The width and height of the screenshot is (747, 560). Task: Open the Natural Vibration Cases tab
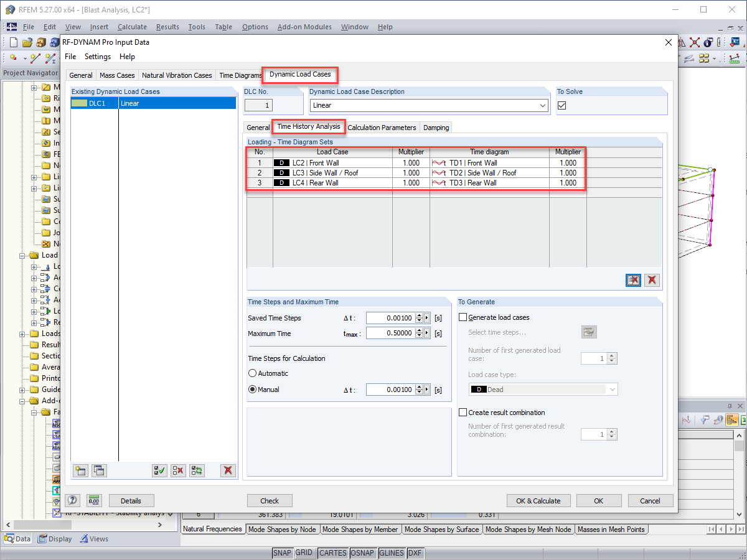click(177, 75)
